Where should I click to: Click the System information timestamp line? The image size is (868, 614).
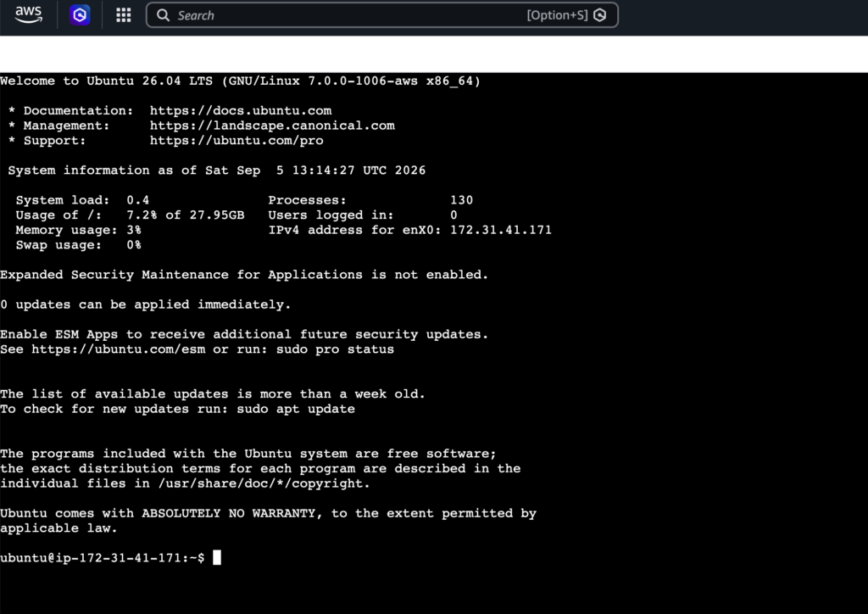[x=216, y=170]
